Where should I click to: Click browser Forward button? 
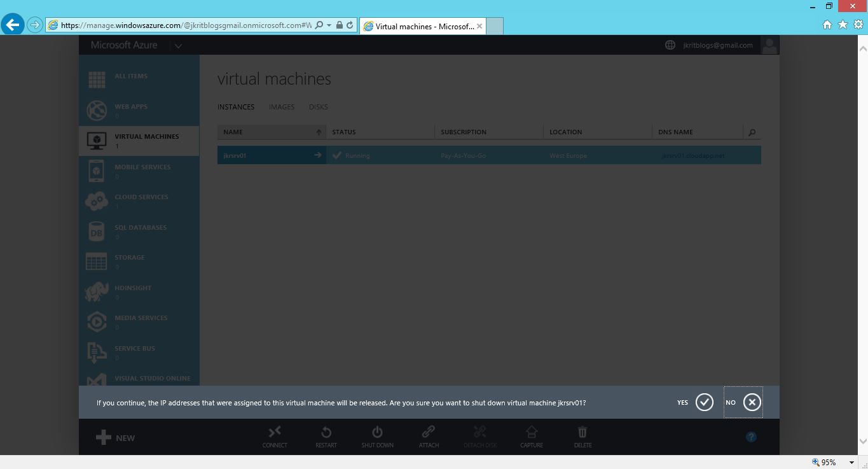[x=35, y=25]
